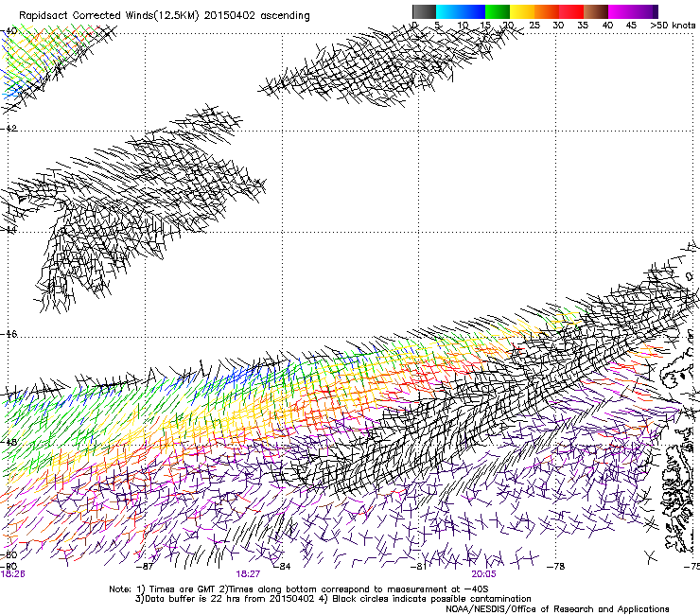This screenshot has height=615, width=700.
Task: Click the '-46' latitude axis label
Action: [x=9, y=335]
